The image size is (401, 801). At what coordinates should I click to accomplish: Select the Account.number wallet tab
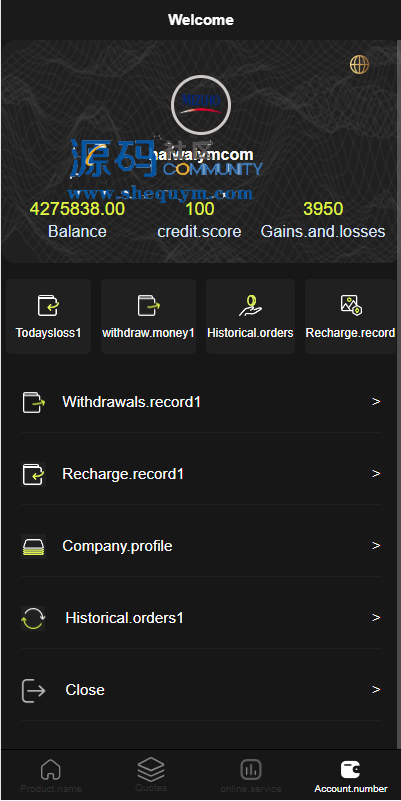[x=351, y=775]
